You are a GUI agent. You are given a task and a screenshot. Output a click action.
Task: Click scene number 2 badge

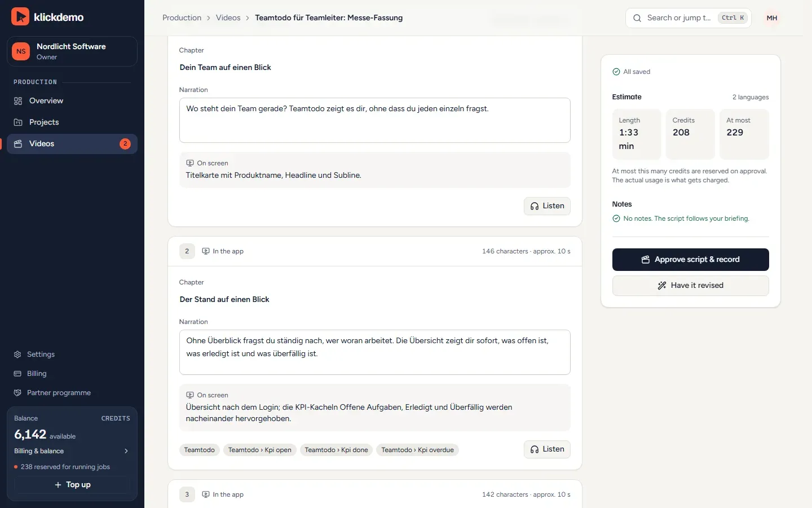pos(187,251)
